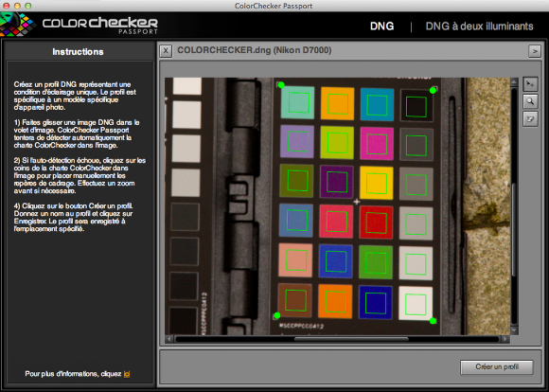Click the vertical scrollbar thumb of the image
Viewport: 549px width, 392px height.
(x=514, y=230)
